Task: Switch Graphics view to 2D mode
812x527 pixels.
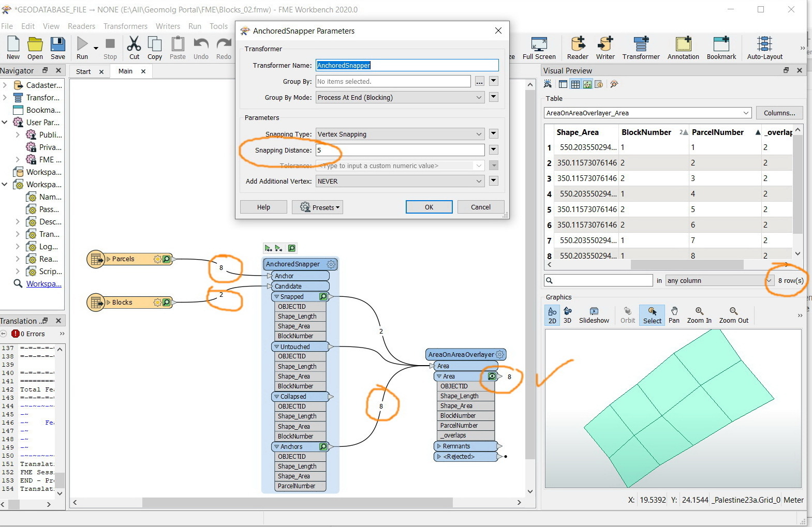Action: (552, 315)
